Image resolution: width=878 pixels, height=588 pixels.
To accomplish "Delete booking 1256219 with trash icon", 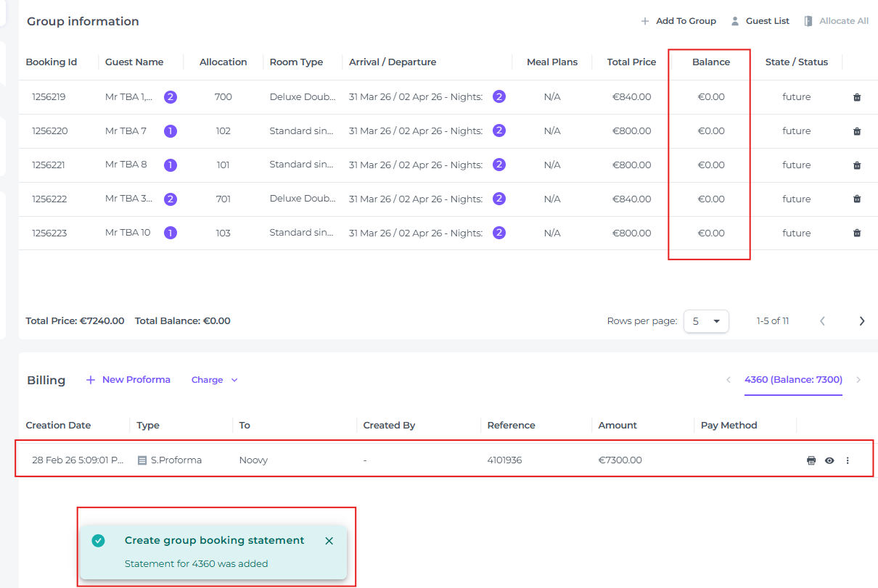I will tap(856, 97).
